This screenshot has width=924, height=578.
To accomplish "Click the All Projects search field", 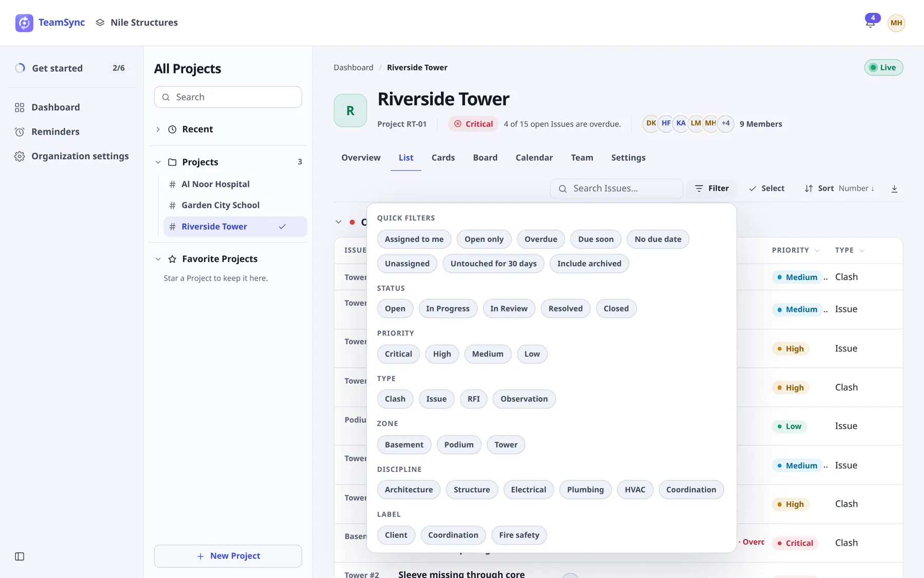I will coord(228,97).
